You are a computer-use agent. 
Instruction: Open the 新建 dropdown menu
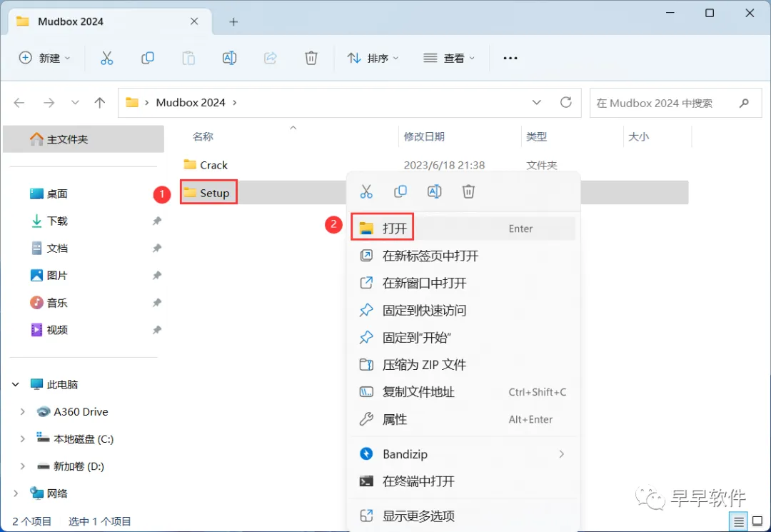(45, 58)
